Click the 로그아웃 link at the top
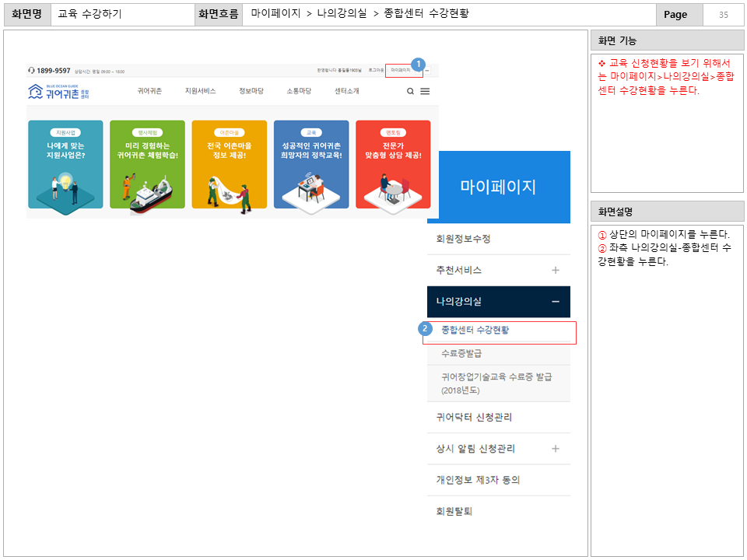This screenshot has height=560, width=747. click(x=376, y=68)
